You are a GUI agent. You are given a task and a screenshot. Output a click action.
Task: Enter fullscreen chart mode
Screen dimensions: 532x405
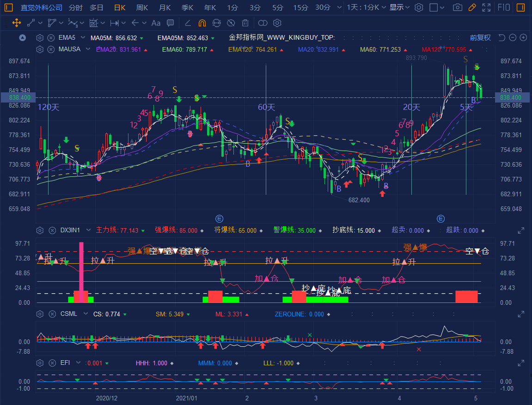point(487,7)
